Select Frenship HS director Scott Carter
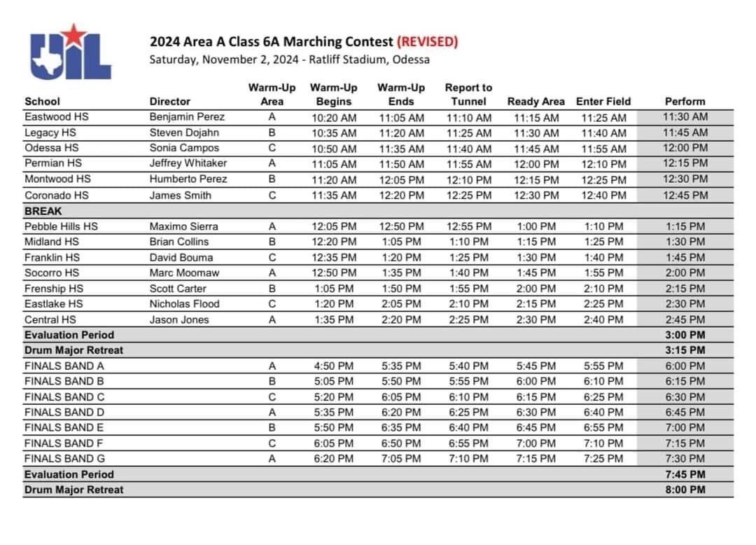The height and width of the screenshot is (545, 756). pyautogui.click(x=178, y=289)
